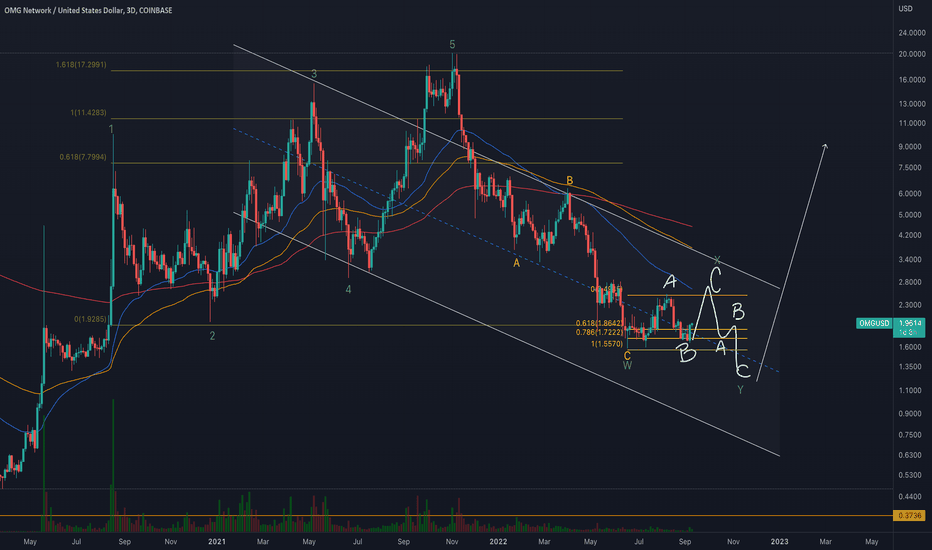The width and height of the screenshot is (932, 550).
Task: Click the 0.4400 price axis label
Action: 912,496
